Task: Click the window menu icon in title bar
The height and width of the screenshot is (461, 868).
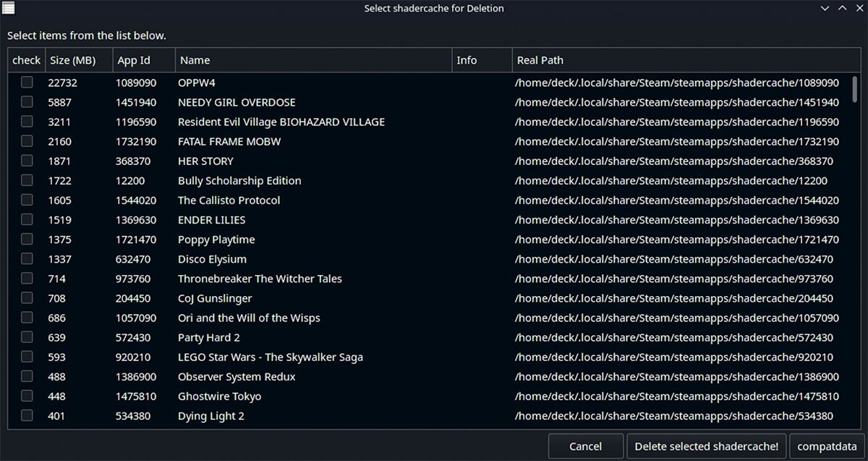Action: pyautogui.click(x=8, y=8)
